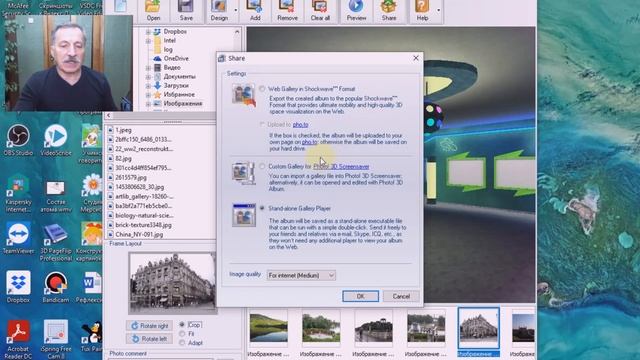Click the Rotate right button
The height and width of the screenshot is (360, 640).
pyautogui.click(x=149, y=326)
